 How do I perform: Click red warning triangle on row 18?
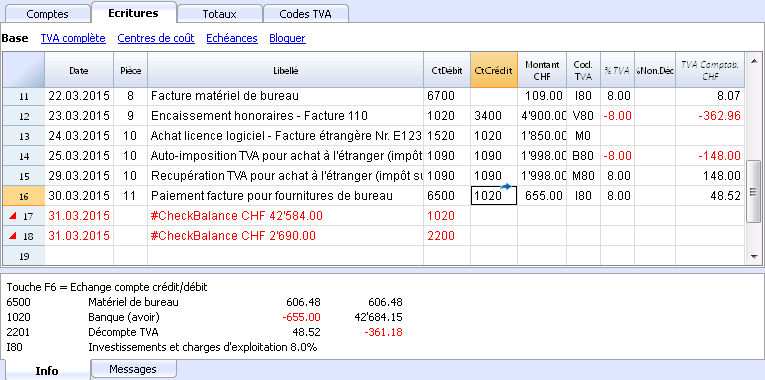[13, 236]
